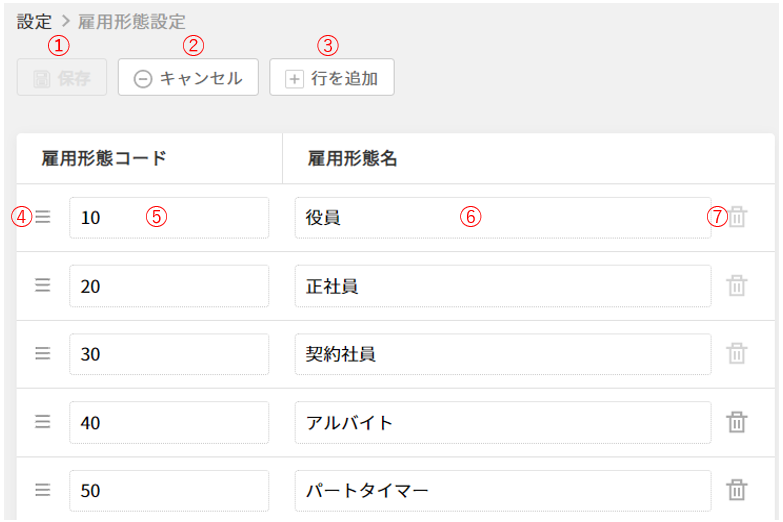Click drag handle for the 契約社員 row
783x522 pixels.
(x=43, y=353)
